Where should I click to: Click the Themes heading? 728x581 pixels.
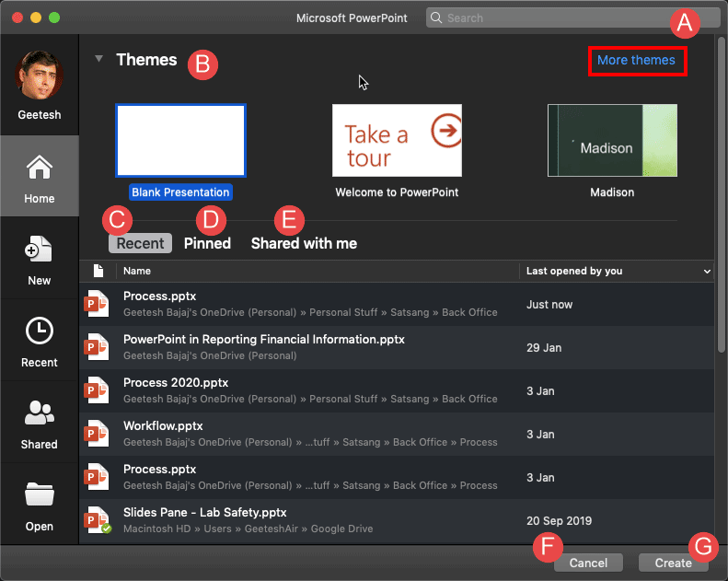(x=146, y=60)
